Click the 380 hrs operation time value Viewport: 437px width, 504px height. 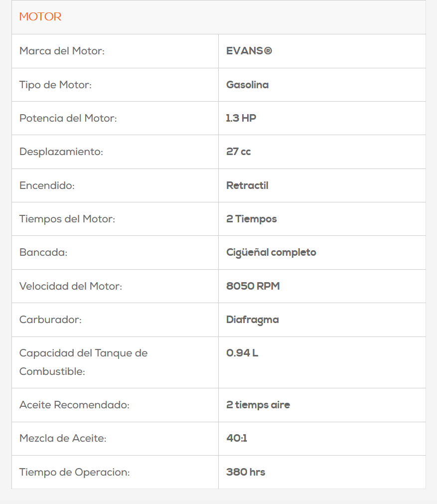246,472
